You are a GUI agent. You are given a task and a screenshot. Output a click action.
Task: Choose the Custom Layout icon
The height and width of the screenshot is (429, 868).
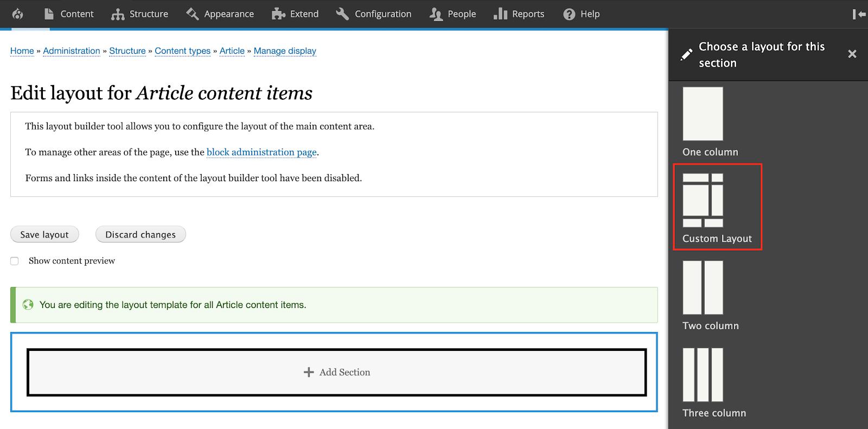coord(703,200)
